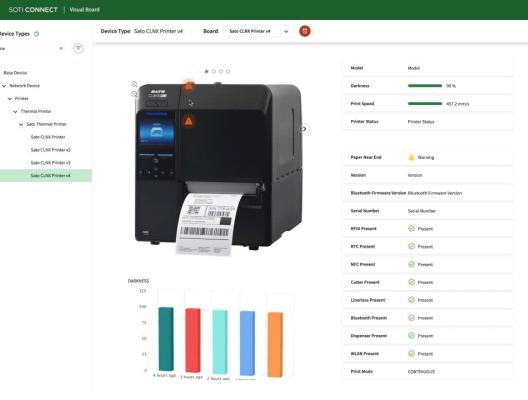Click the orange bar in Darkness chart

(275, 344)
